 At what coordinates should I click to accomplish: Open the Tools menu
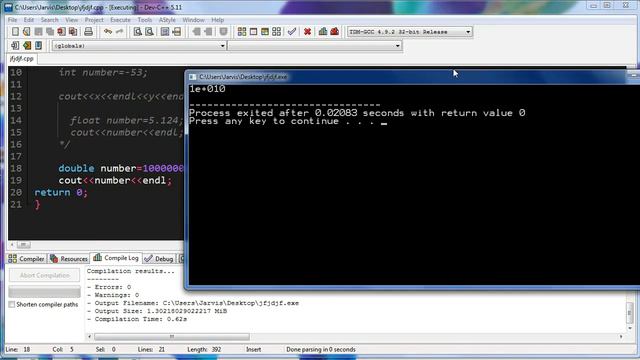tap(144, 20)
